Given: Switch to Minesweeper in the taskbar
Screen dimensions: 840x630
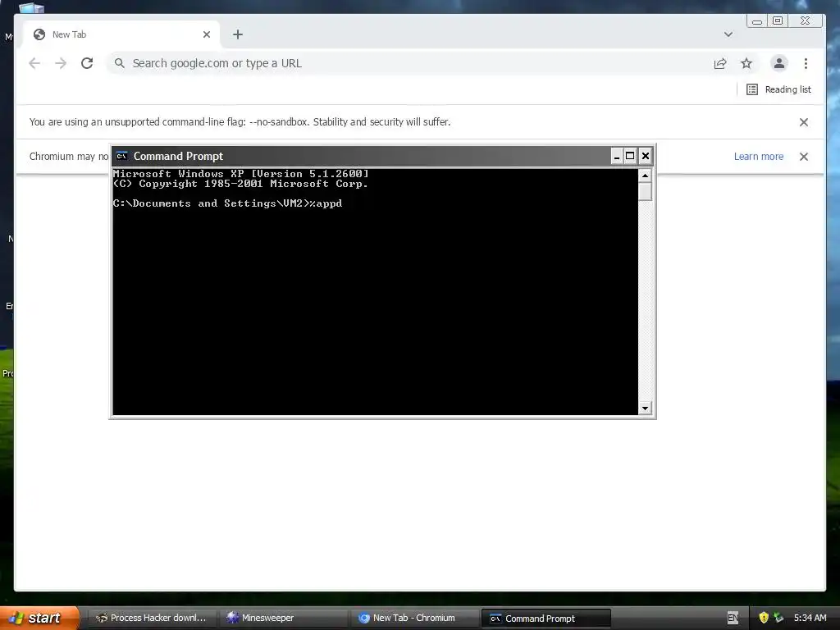Looking at the screenshot, I should [x=283, y=619].
